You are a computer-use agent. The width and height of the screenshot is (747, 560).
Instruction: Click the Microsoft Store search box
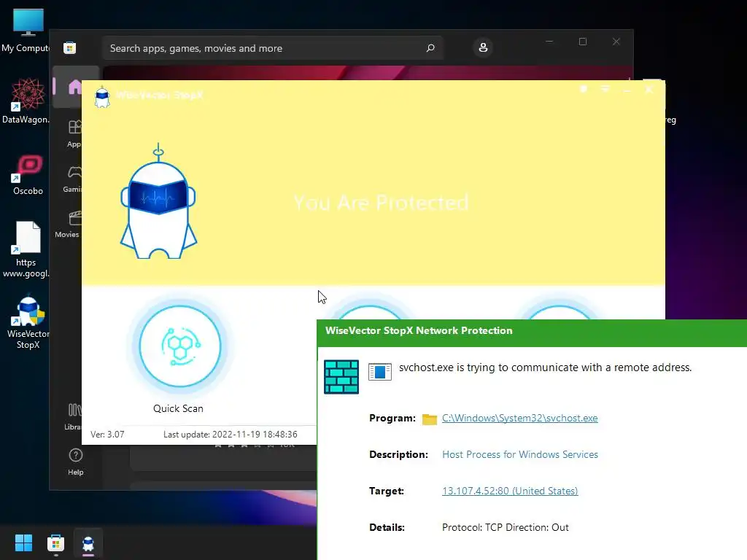click(273, 48)
